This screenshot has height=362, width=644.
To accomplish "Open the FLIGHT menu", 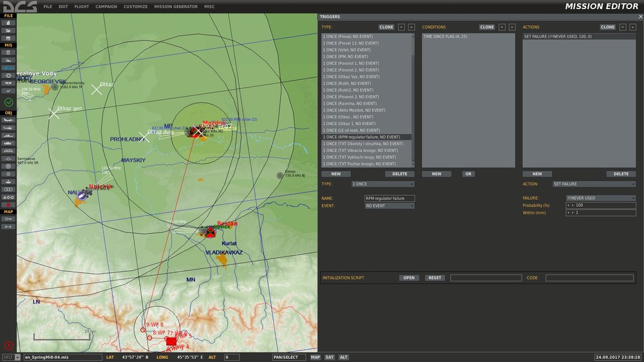I will [x=82, y=6].
